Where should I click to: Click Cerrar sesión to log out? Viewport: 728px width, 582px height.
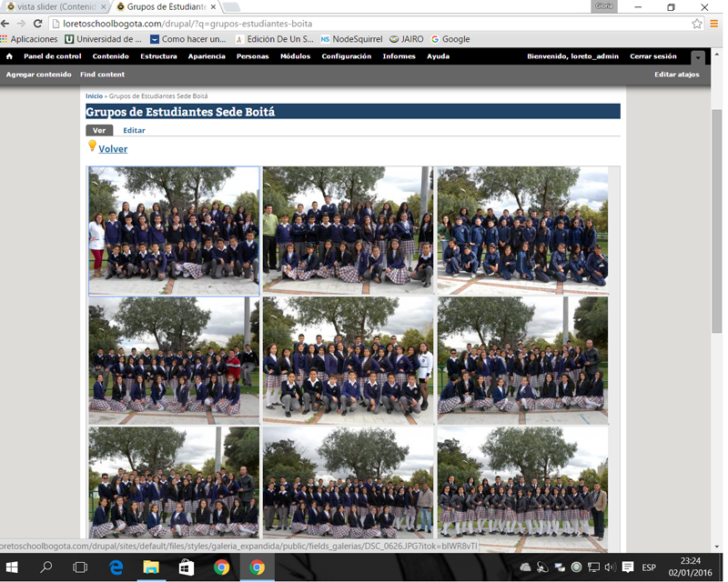click(652, 56)
